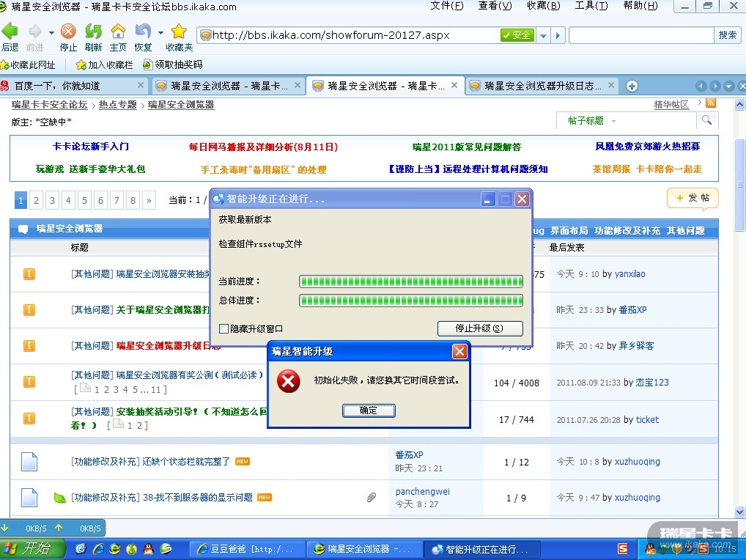
Task: Click the 当前进度 progress bar
Action: (411, 281)
